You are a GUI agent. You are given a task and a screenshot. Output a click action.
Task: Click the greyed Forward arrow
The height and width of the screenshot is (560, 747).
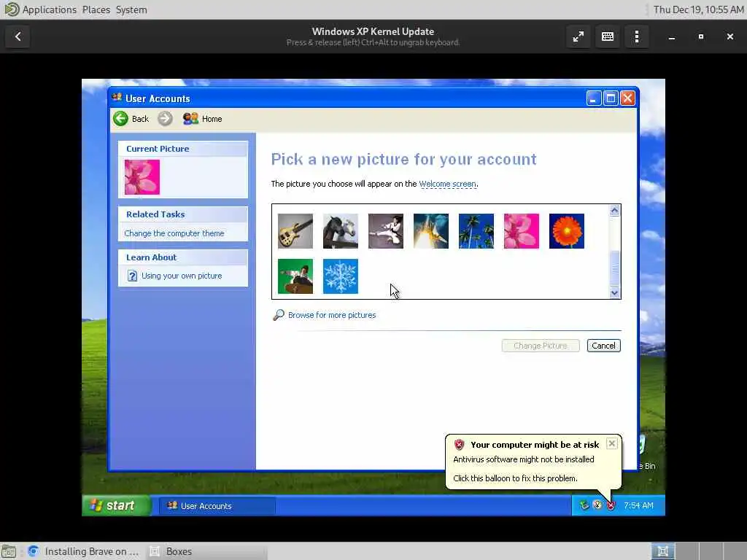[165, 119]
